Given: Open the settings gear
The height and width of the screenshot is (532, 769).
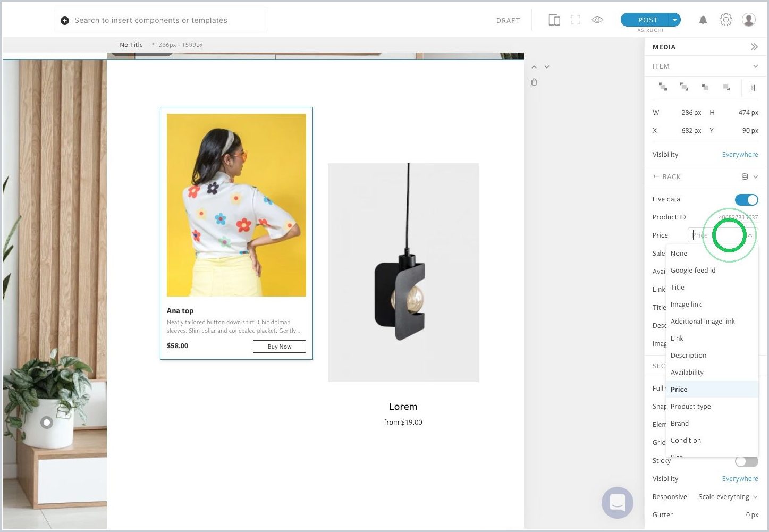Looking at the screenshot, I should pos(726,20).
